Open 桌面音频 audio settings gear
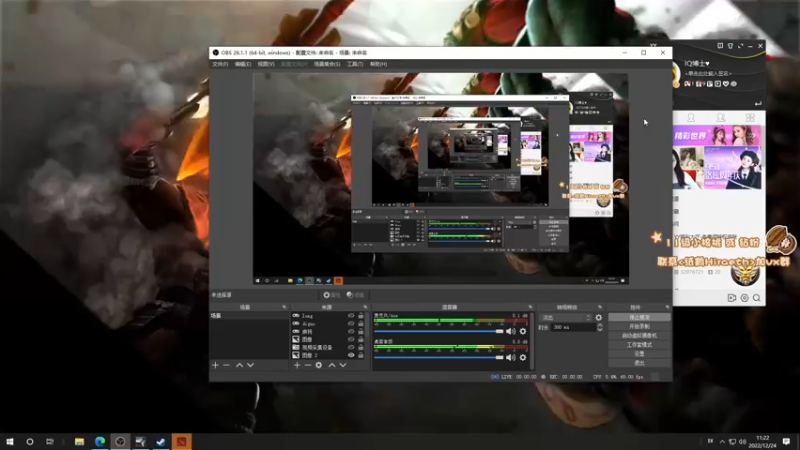This screenshot has width=800, height=450. (523, 358)
